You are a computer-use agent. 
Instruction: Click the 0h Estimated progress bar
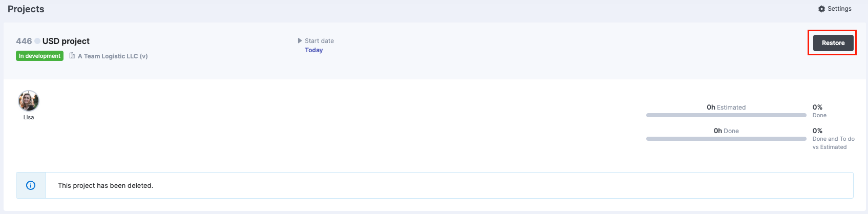(726, 115)
